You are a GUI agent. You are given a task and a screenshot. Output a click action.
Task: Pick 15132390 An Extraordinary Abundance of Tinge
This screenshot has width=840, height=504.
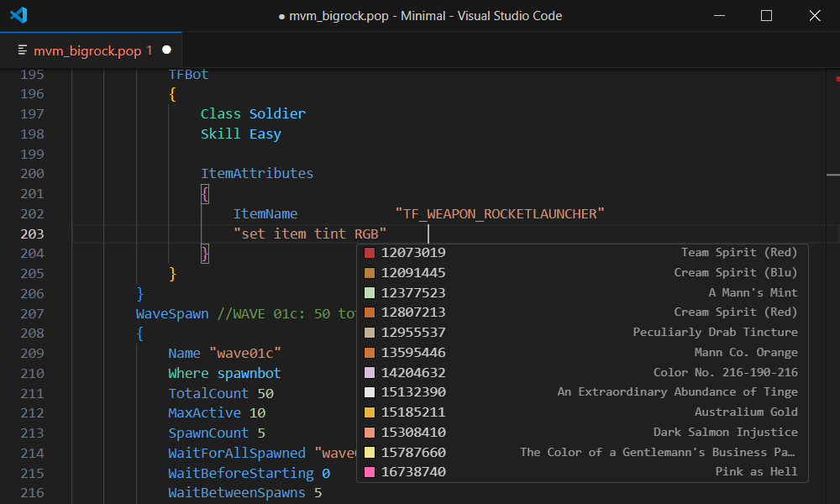pos(582,392)
